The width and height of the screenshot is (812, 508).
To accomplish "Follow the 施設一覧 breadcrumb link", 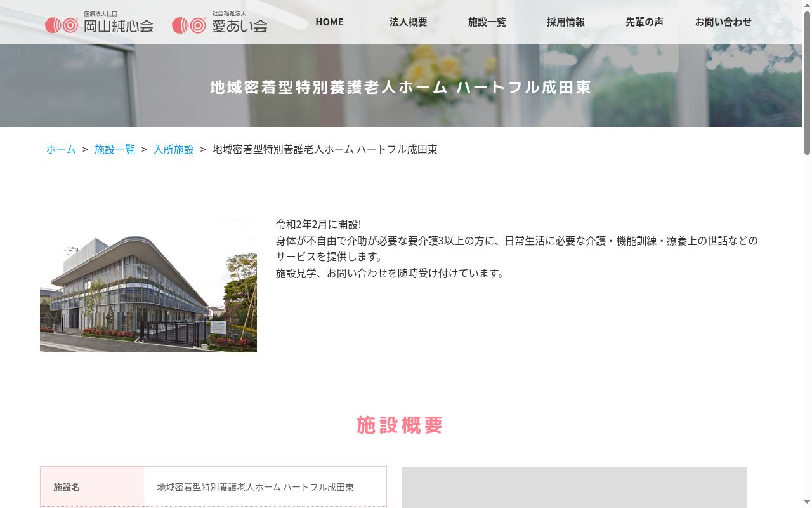I will 115,149.
